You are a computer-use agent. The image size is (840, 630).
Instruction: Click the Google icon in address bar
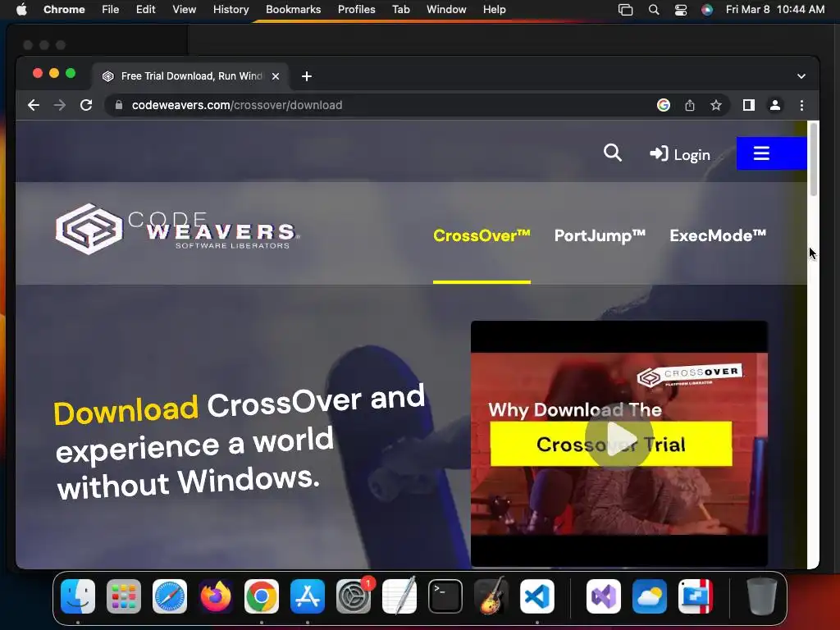(663, 105)
